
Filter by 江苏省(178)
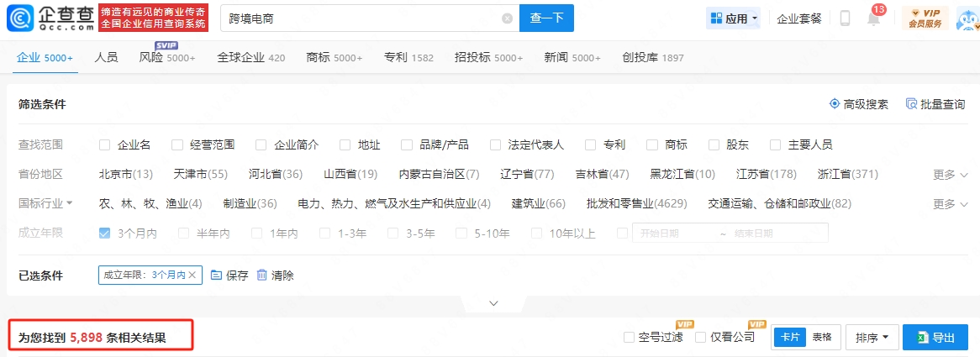pyautogui.click(x=767, y=174)
